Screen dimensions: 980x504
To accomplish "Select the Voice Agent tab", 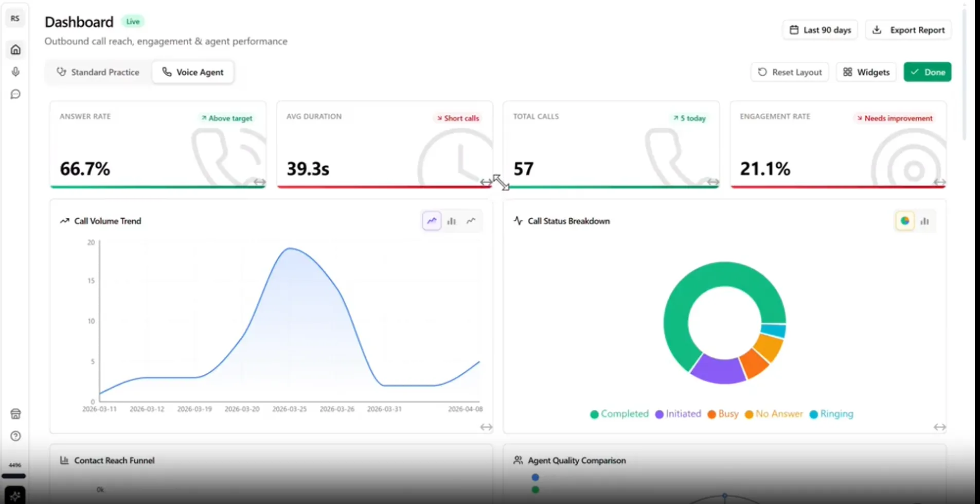I will [x=193, y=72].
